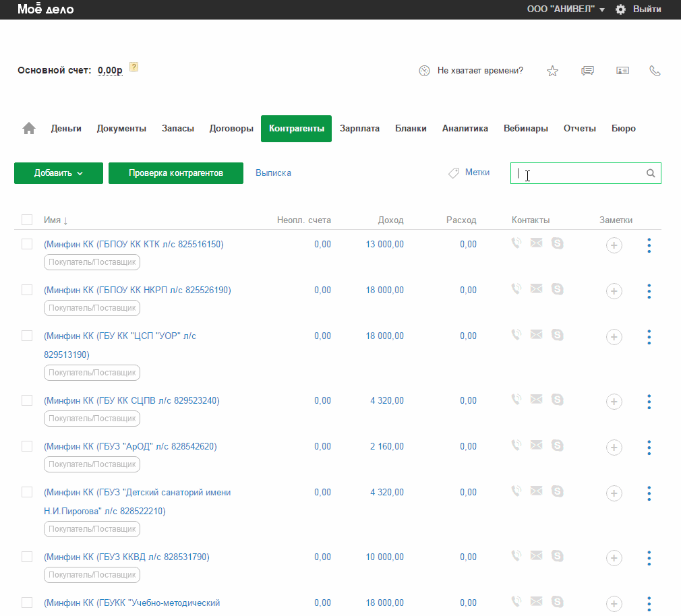Go to the home page icon
The width and height of the screenshot is (681, 616).
coord(29,129)
